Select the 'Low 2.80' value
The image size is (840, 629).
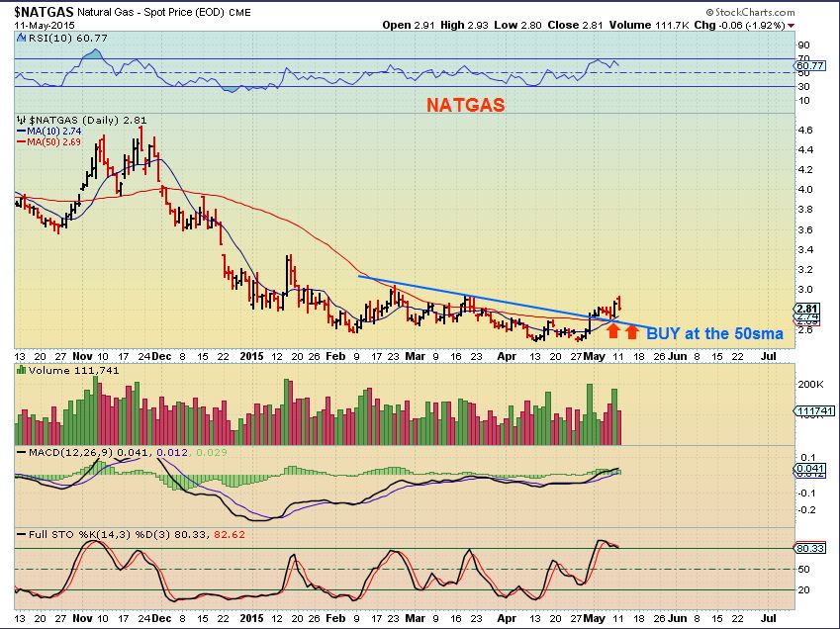pos(517,25)
